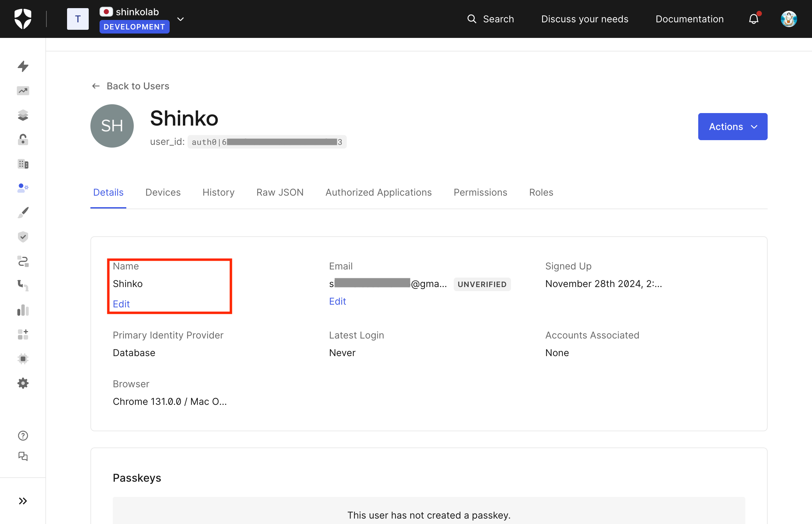This screenshot has height=524, width=812.
Task: Expand the shinkolab tenant switcher chevron
Action: 180,19
